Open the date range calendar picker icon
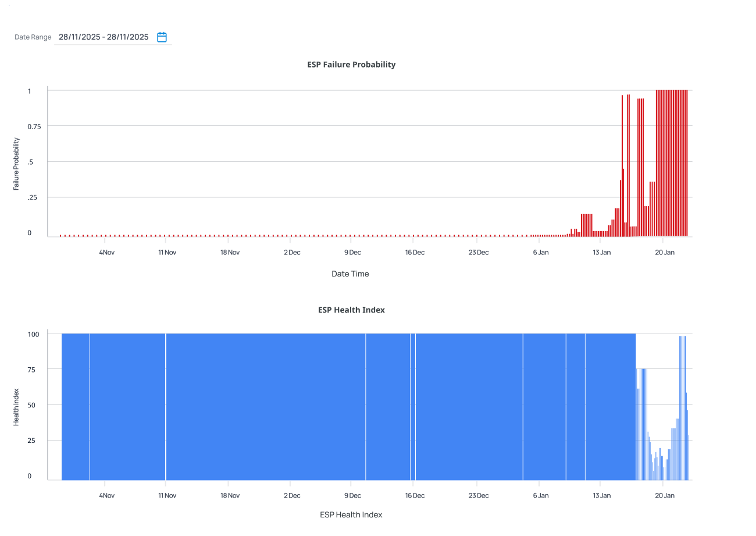This screenshot has height=536, width=756. tap(162, 37)
